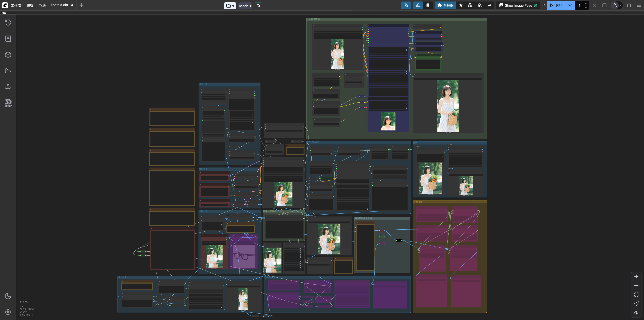
Task: Click the fit view icon
Action: [x=636, y=295]
